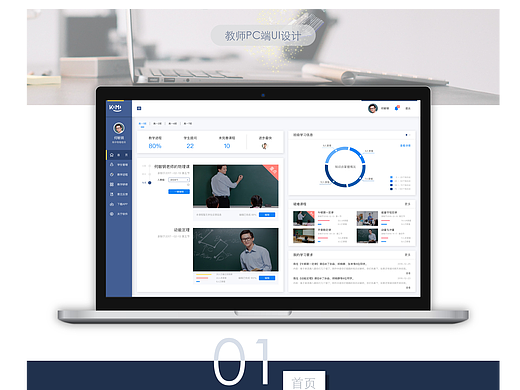Switch to the third class tab

(172, 124)
